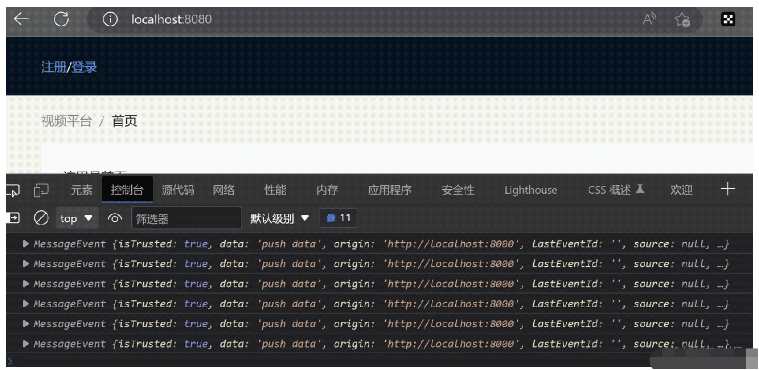Expand the fifth MessageEvent log entry
The height and width of the screenshot is (370, 759).
pyautogui.click(x=26, y=324)
